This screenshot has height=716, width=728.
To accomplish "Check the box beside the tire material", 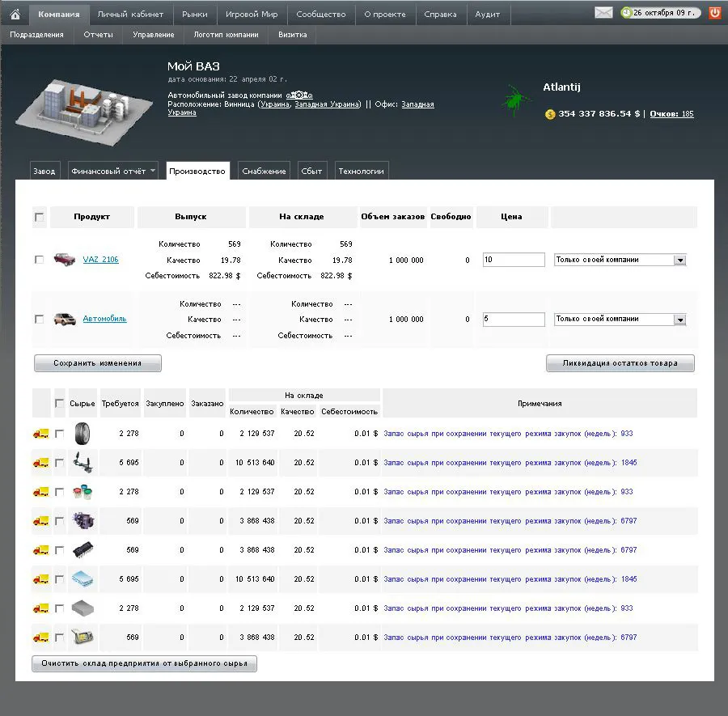I will (x=59, y=434).
